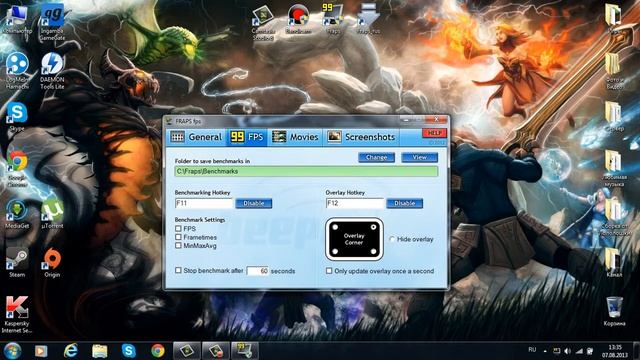
Task: Select the Computer desktop icon
Action: point(17,18)
